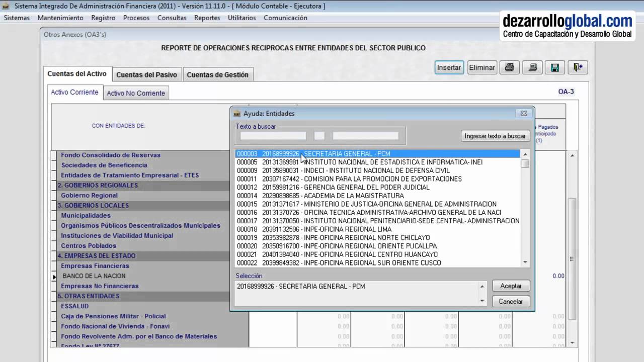This screenshot has width=644, height=362.
Task: Switch to Cuentas de Gestión tab
Action: point(217,74)
